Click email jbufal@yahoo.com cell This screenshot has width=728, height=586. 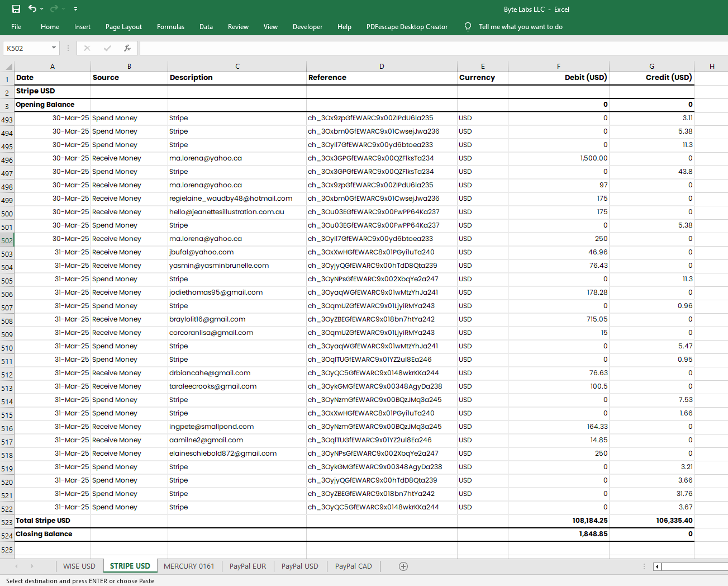coord(237,252)
